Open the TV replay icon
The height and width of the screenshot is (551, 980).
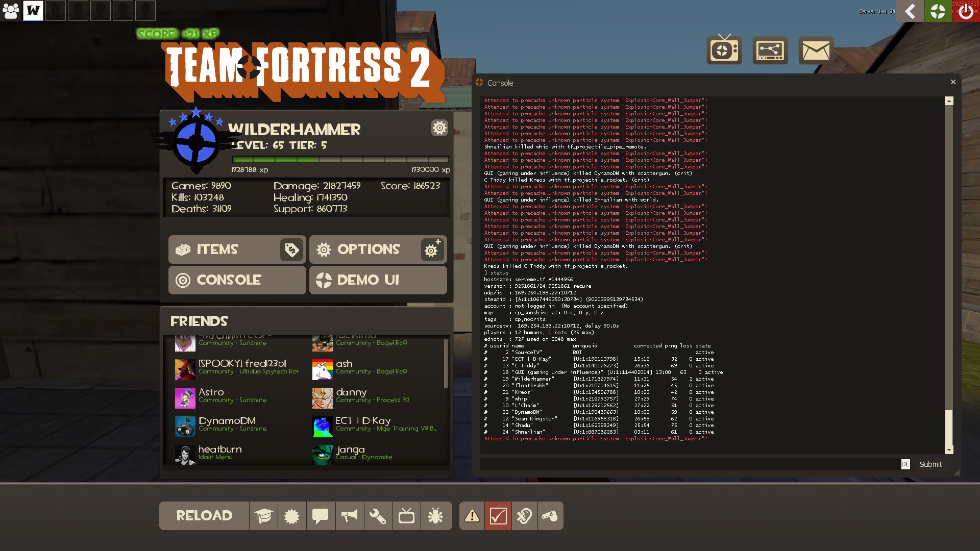724,50
